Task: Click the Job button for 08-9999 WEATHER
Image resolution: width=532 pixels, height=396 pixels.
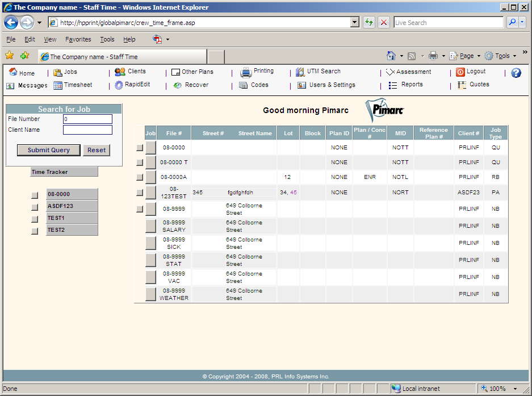Action: [150, 294]
